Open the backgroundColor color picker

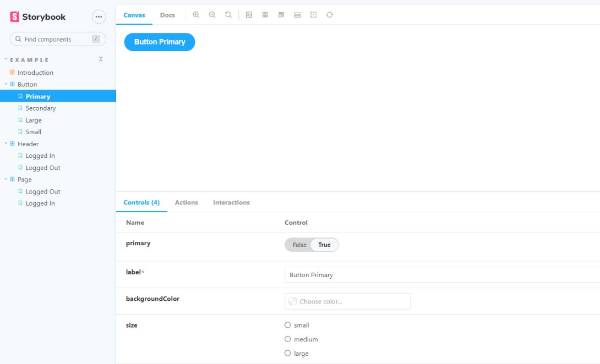coord(347,301)
